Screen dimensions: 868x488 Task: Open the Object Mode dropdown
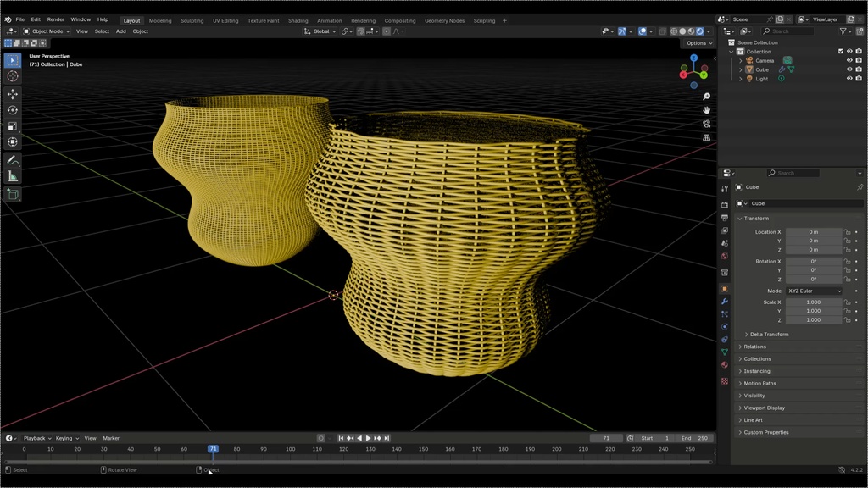(x=47, y=31)
